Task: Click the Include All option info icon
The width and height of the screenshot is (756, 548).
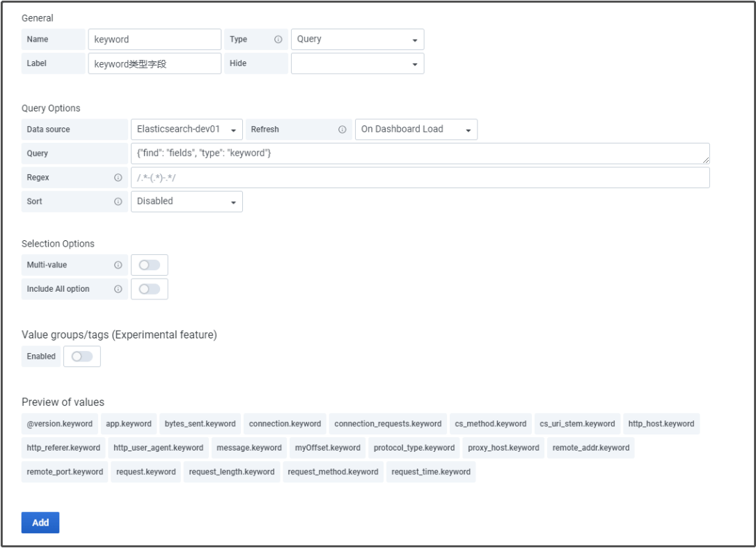Action: coord(118,289)
